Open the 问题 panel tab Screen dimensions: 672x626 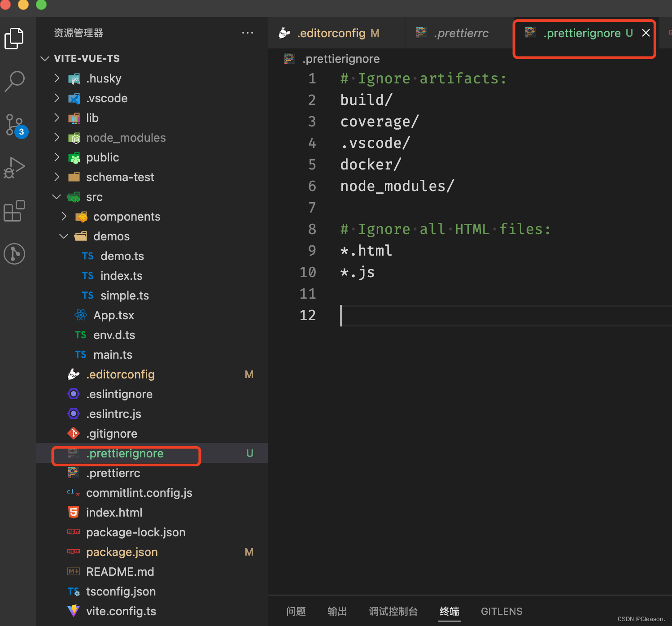(x=296, y=611)
